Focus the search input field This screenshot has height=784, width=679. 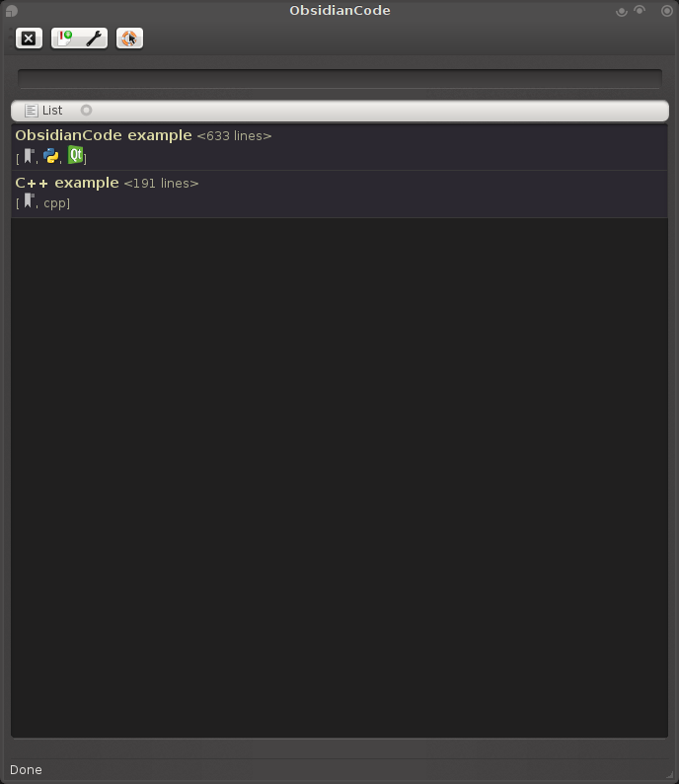tap(339, 79)
